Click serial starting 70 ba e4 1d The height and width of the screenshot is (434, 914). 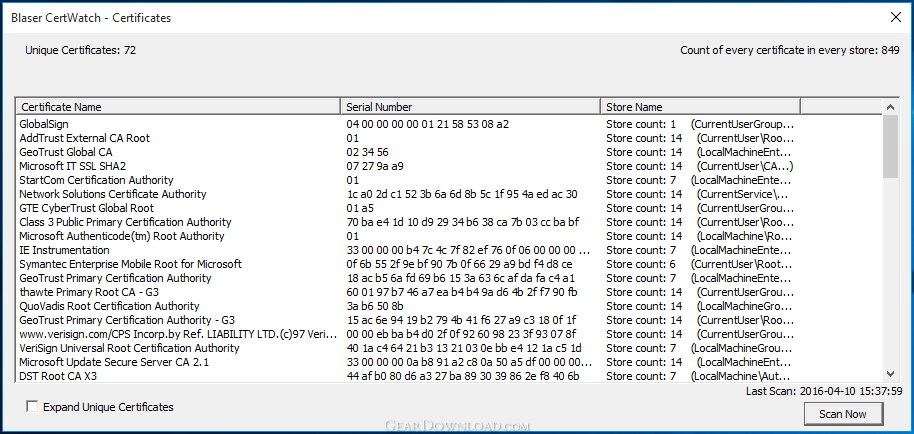click(x=462, y=222)
